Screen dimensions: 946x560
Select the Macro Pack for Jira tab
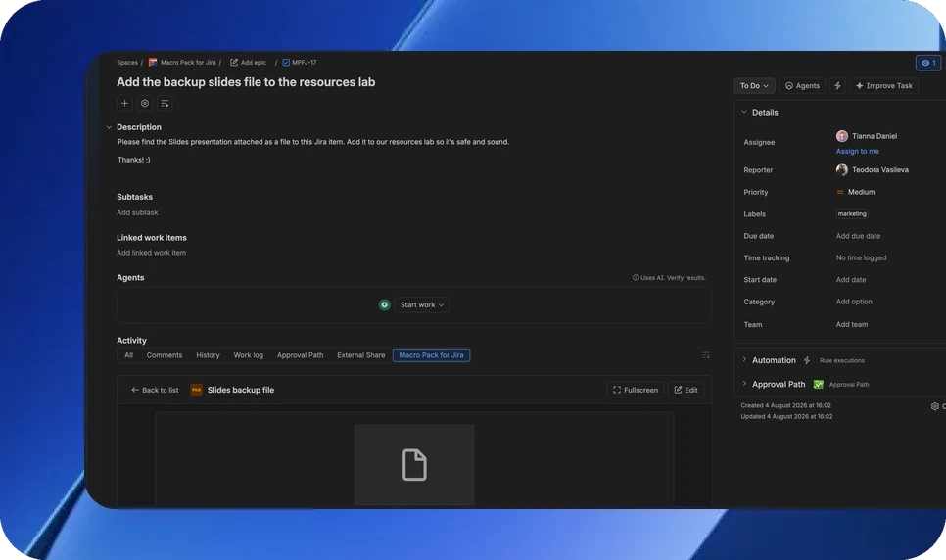point(431,355)
